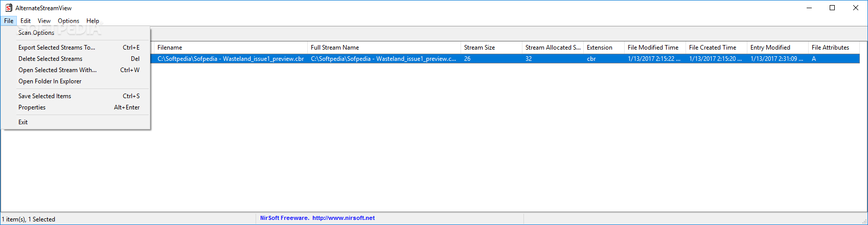Screen dimensions: 868x225
Task: Choose Scan Options from the File menu
Action: click(76, 33)
